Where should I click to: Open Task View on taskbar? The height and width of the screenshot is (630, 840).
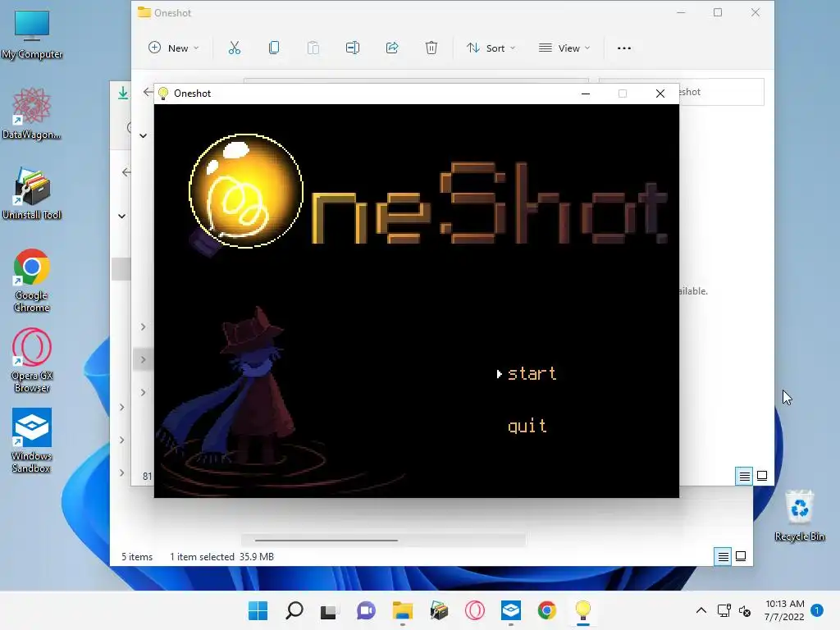pyautogui.click(x=329, y=610)
